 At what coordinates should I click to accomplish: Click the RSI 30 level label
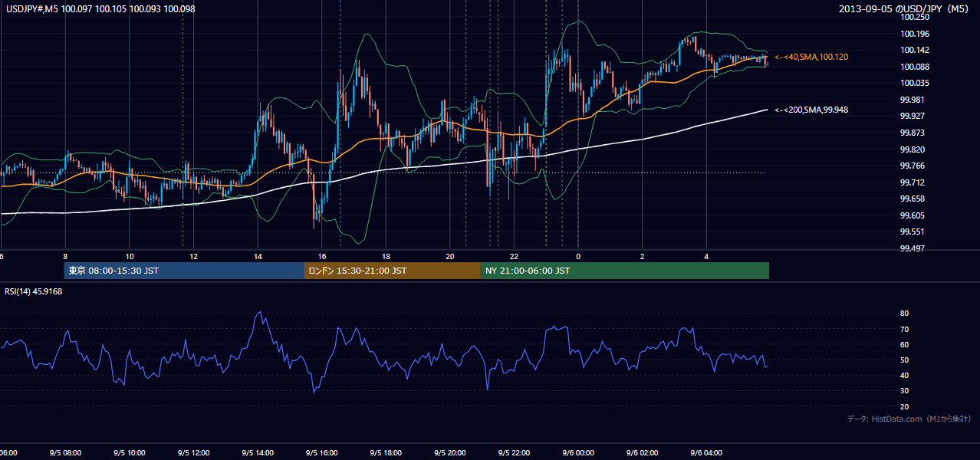coord(905,391)
